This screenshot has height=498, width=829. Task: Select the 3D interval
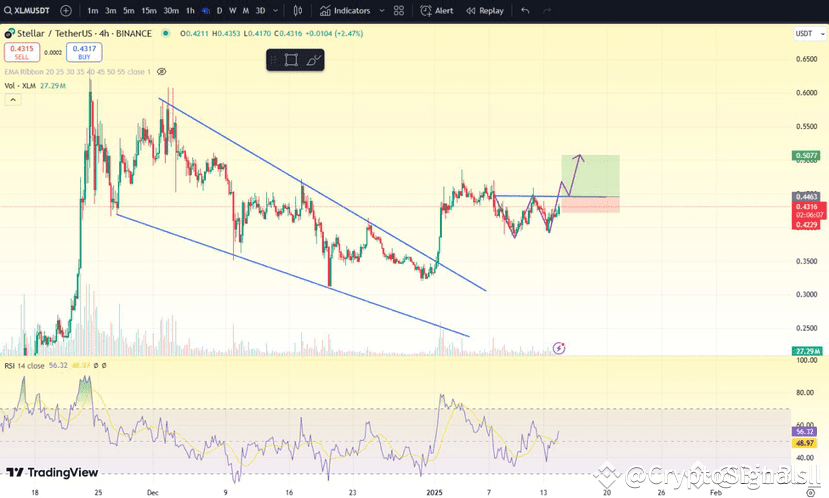(x=260, y=11)
